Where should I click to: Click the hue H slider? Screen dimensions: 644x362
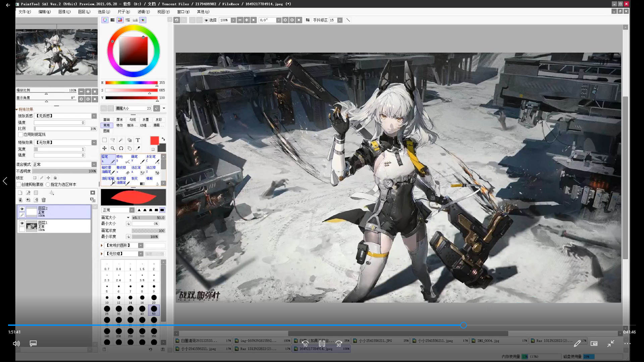point(131,83)
